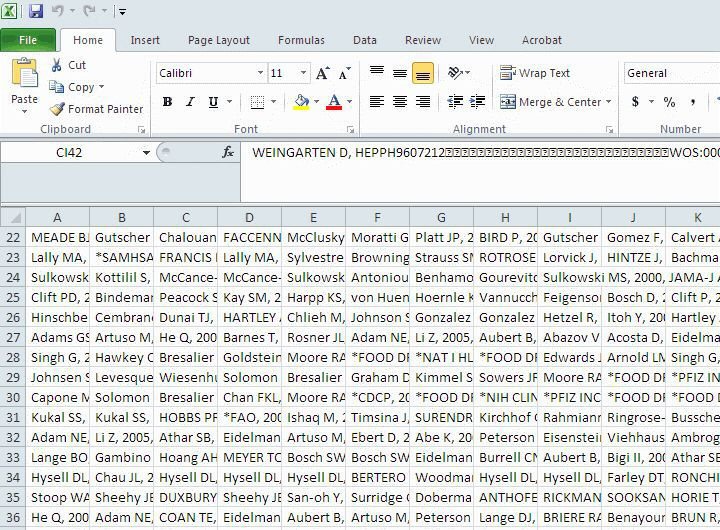Expand the Paste options arrow
The width and height of the screenshot is (720, 530).
(24, 111)
